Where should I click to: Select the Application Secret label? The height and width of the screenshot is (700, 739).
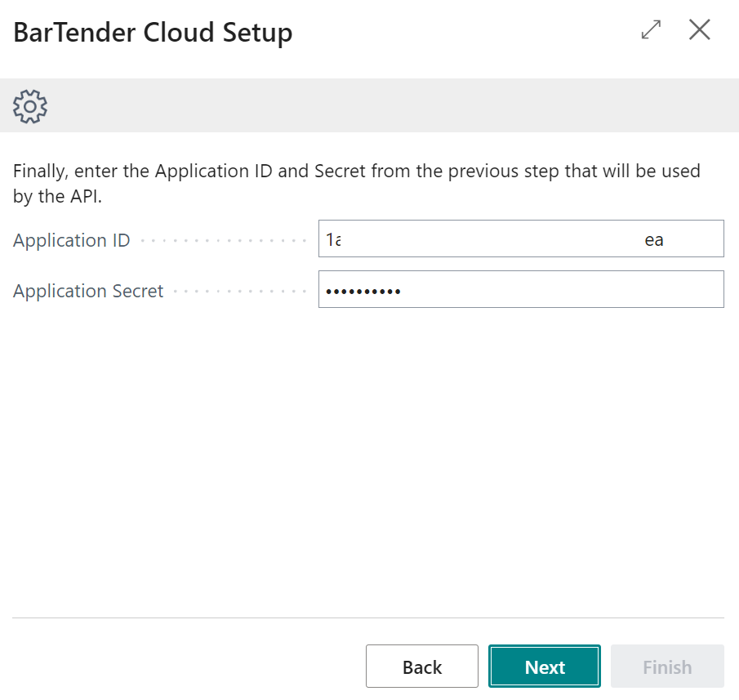pos(88,292)
